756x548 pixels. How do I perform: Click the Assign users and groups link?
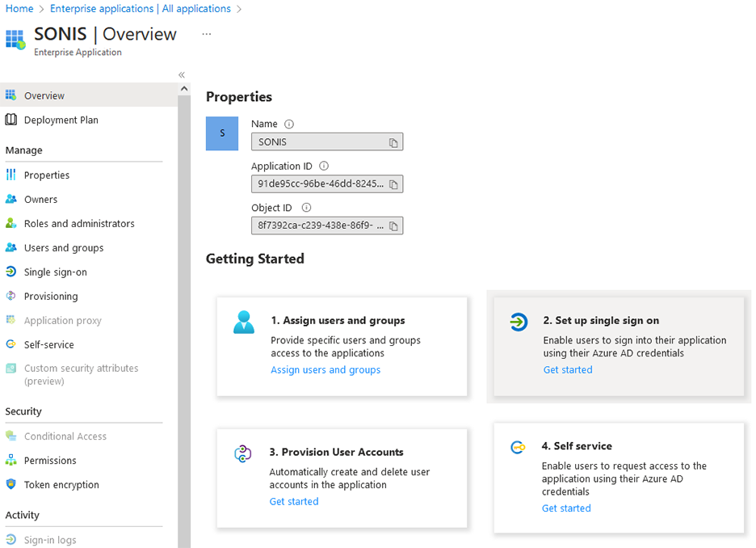click(325, 370)
